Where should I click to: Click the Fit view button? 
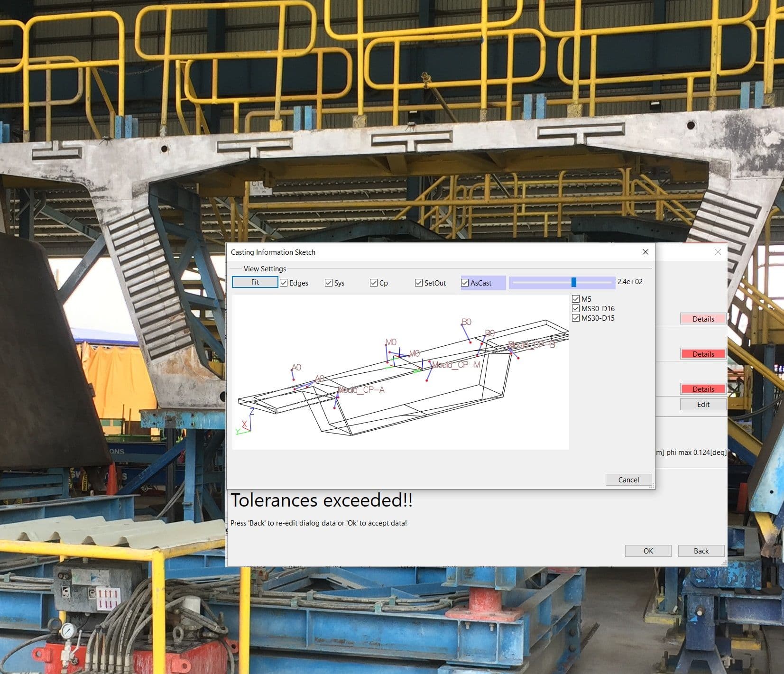pyautogui.click(x=254, y=282)
